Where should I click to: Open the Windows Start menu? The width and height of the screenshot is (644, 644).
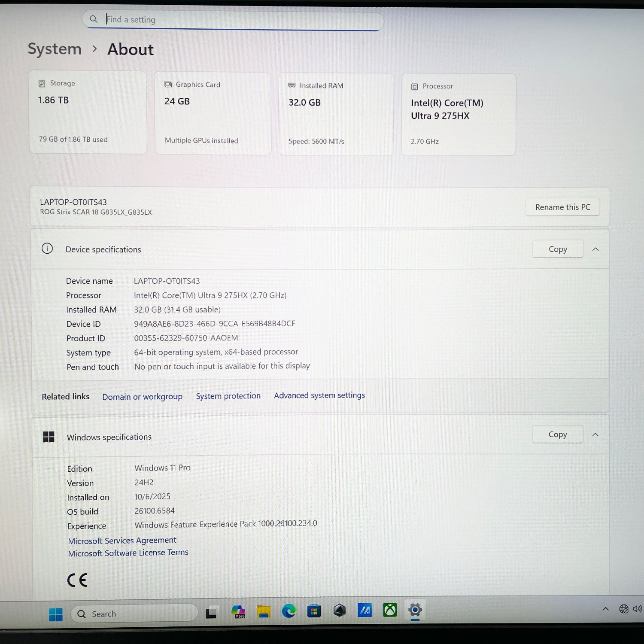click(x=55, y=614)
